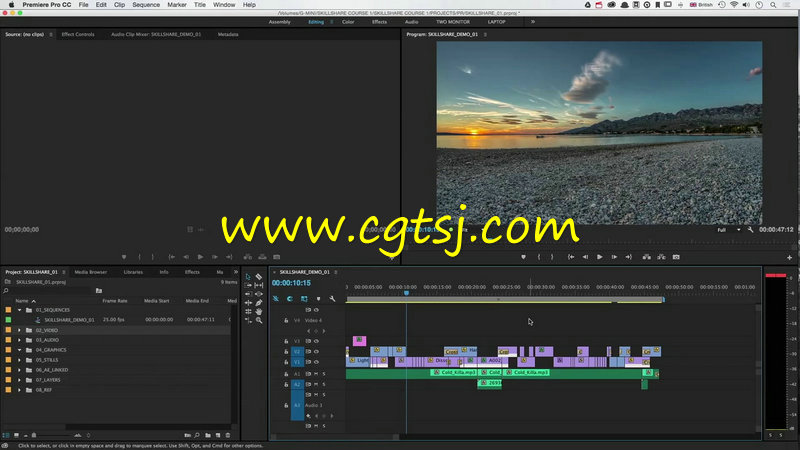Viewport: 800px width, 450px height.
Task: Step back one frame in Program monitor
Action: [x=585, y=257]
